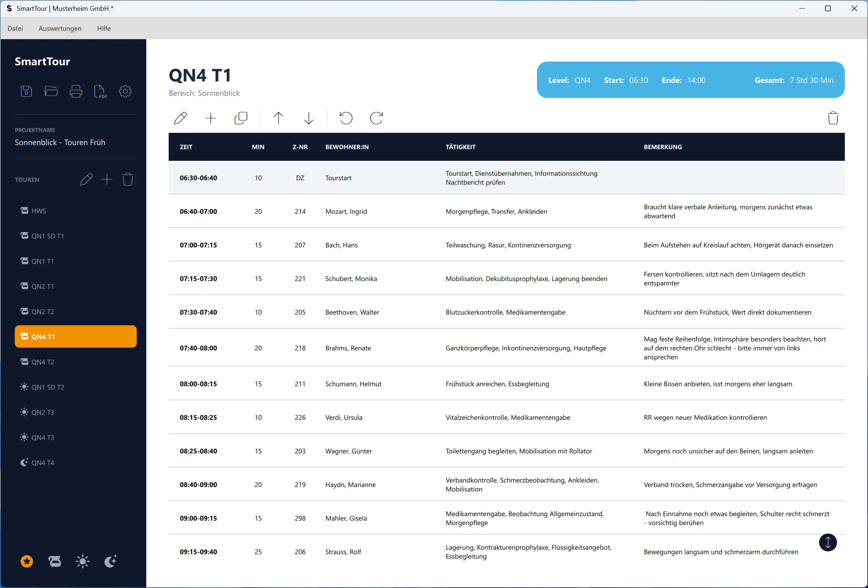Click the redo arrow in toolbar
This screenshot has width=868, height=588.
(376, 118)
